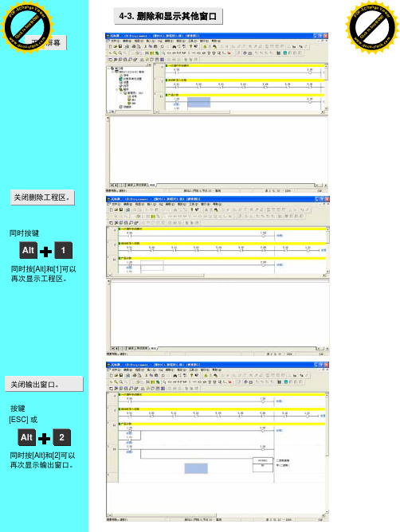Screen dimensions: 400x532
Task: Open 视图 menu in middle screenshot
Action: (139, 204)
